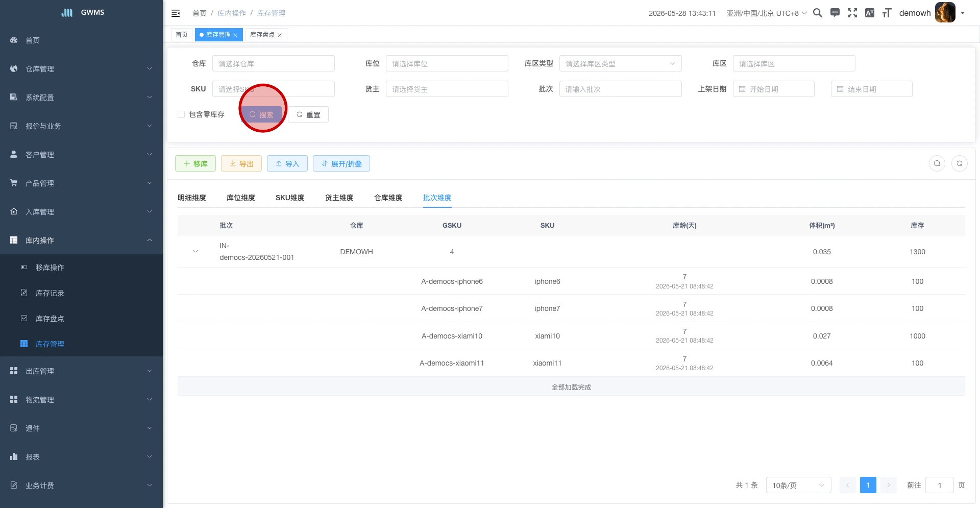Enable the 包含零库存 checkbox
Viewport: 980px width, 508px height.
point(181,114)
